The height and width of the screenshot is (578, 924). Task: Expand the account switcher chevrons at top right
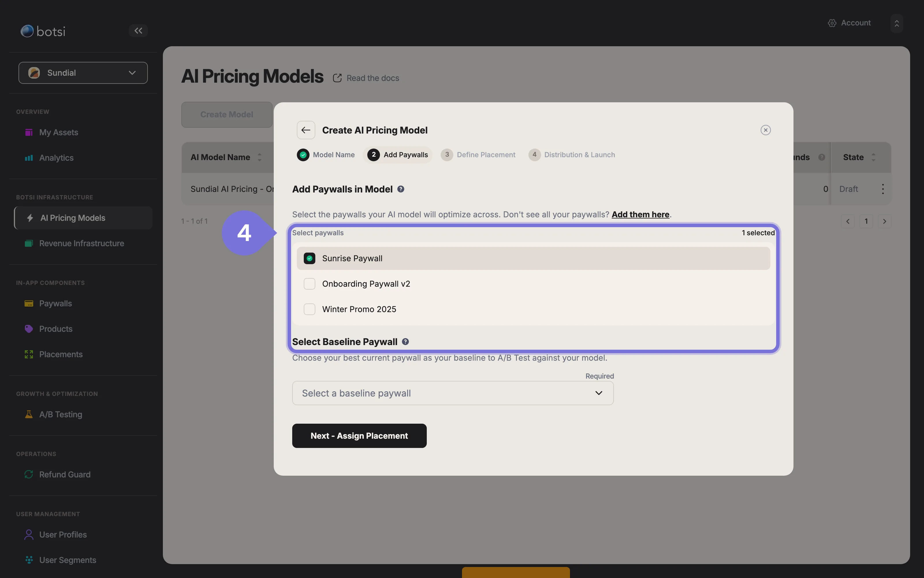point(897,24)
